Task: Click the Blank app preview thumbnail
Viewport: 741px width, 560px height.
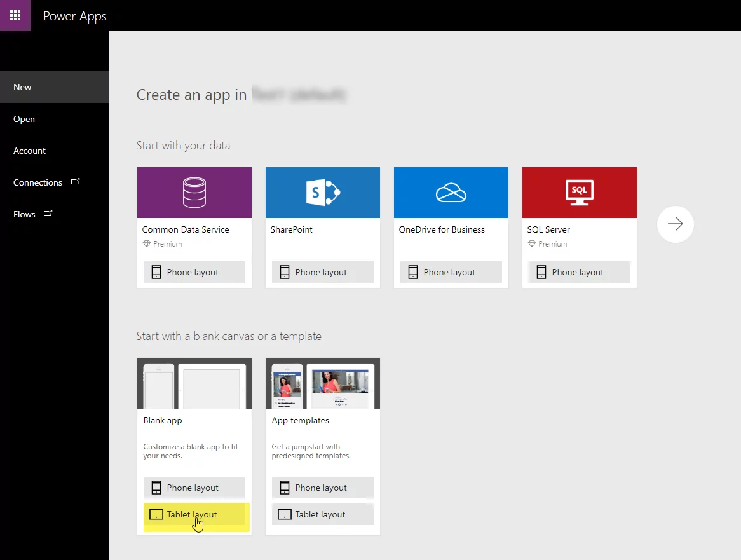Action: [x=194, y=383]
